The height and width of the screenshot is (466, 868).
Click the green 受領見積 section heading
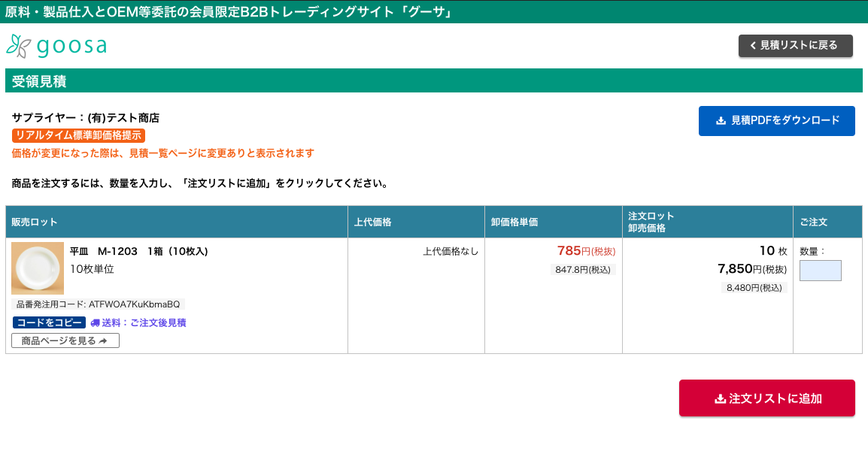coord(40,81)
